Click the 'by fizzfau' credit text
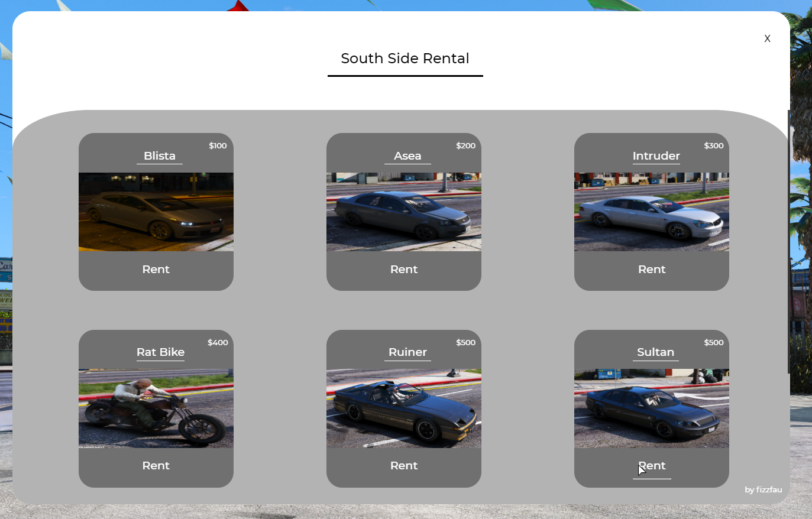The width and height of the screenshot is (812, 519). [x=764, y=489]
